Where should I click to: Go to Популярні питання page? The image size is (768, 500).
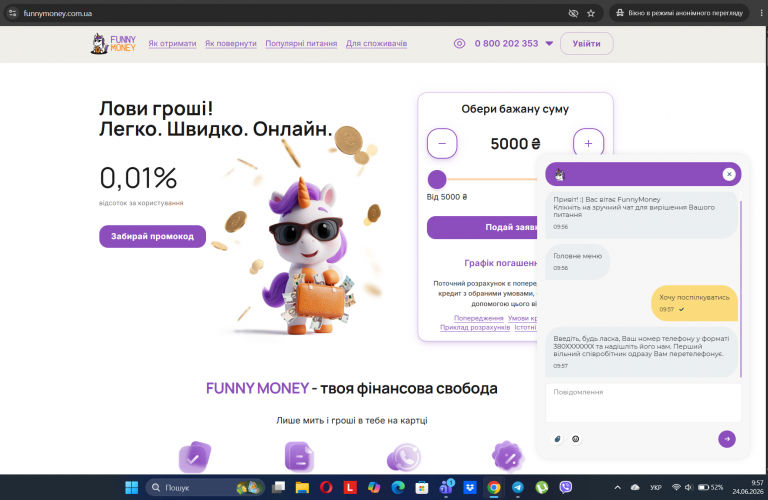[301, 44]
